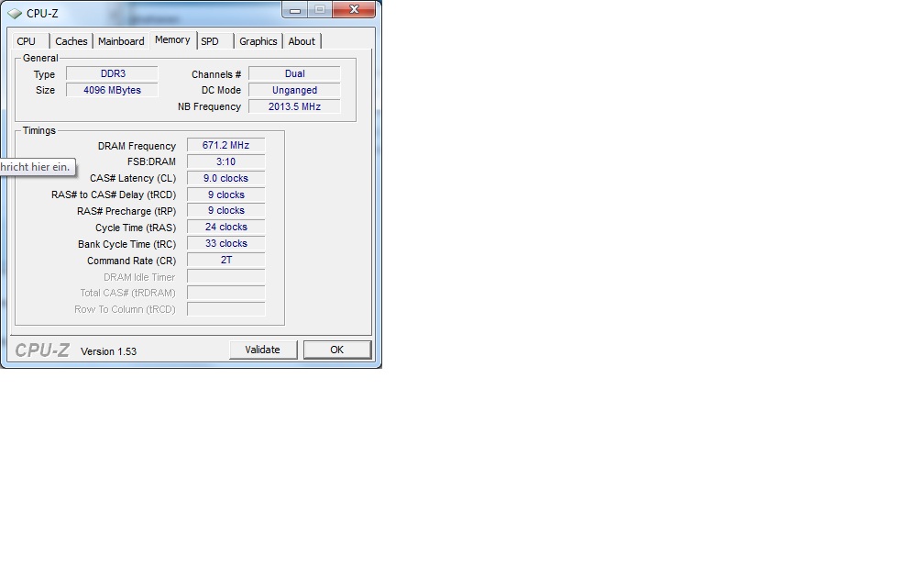Image resolution: width=924 pixels, height=578 pixels.
Task: Click the CAS# Latency value 9.0 clocks
Action: point(225,178)
